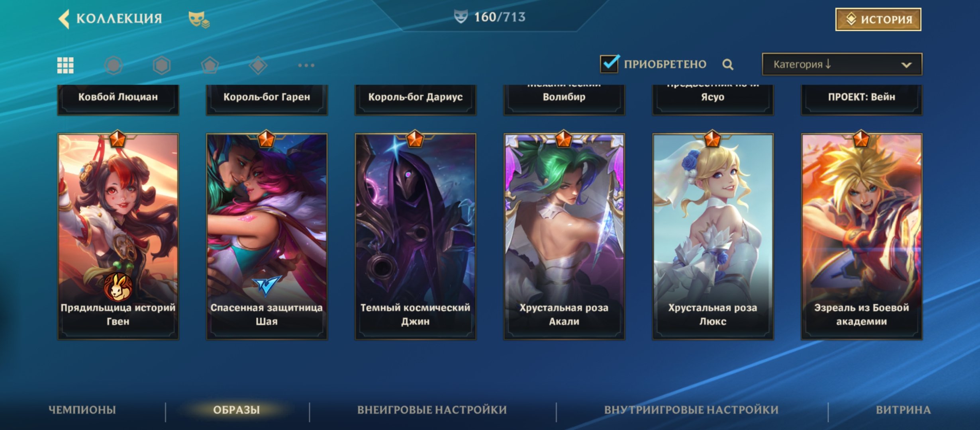The image size is (980, 430).
Task: Select the pentagon gem rarity filter
Action: pos(210,65)
